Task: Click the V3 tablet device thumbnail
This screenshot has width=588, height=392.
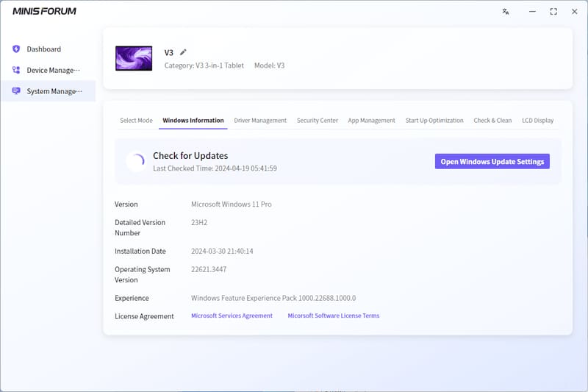Action: tap(134, 58)
